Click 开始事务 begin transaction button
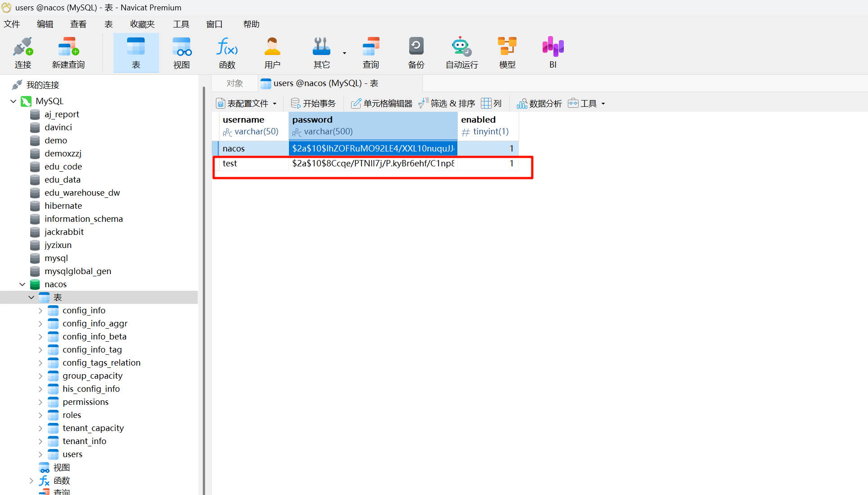This screenshot has height=495, width=868. click(313, 104)
